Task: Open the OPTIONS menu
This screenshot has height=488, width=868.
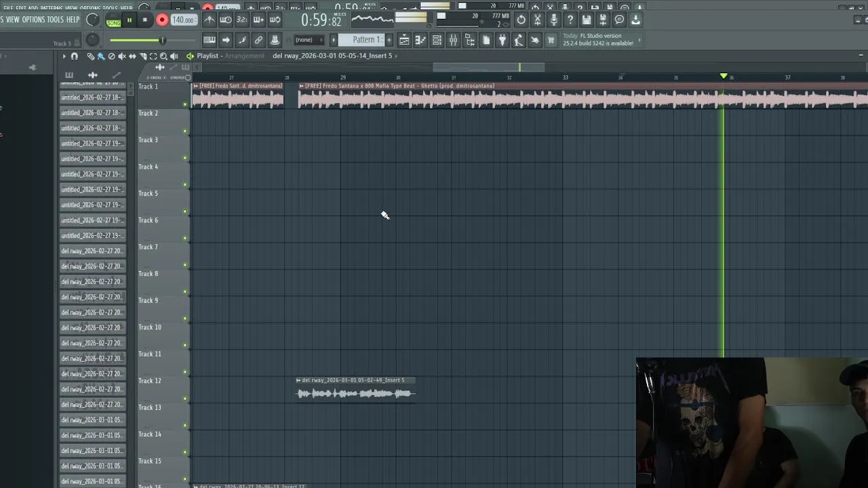Action: tap(33, 20)
